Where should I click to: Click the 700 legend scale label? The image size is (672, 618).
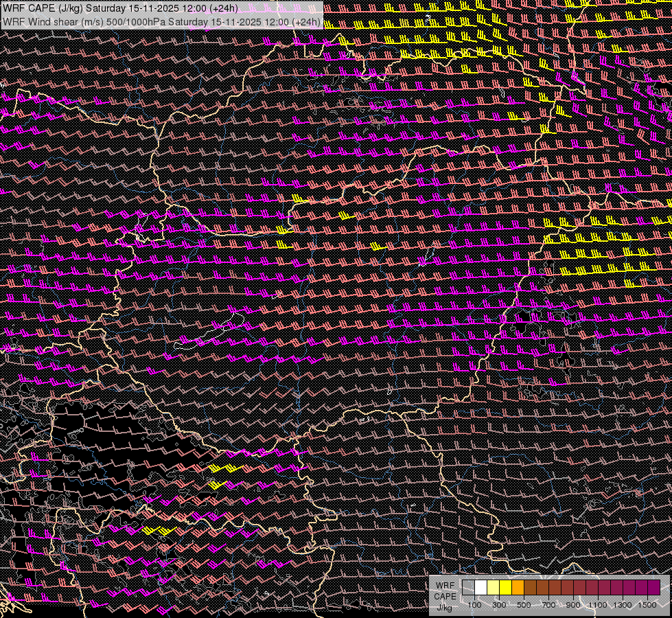pyautogui.click(x=548, y=605)
